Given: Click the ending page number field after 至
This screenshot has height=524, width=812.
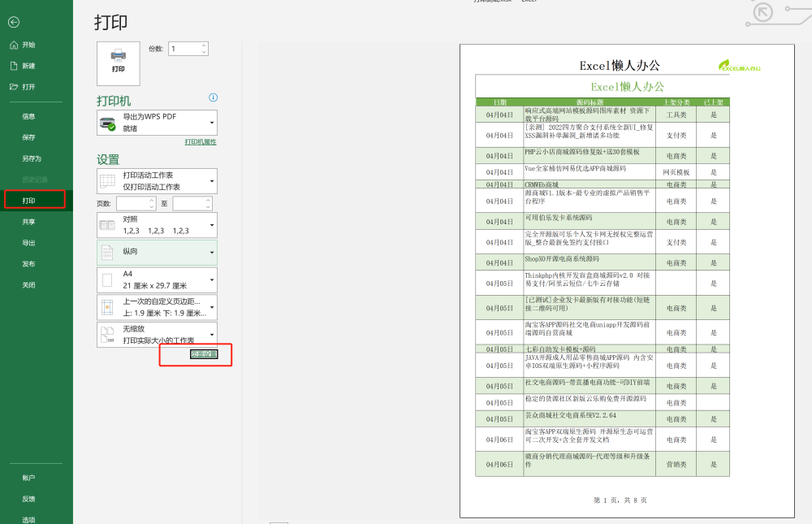Looking at the screenshot, I should (188, 204).
